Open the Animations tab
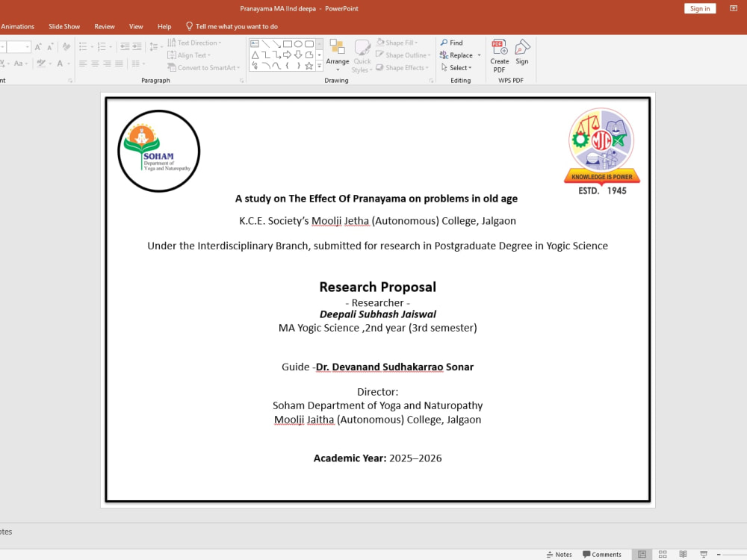Screen dimensions: 747x560 point(18,27)
